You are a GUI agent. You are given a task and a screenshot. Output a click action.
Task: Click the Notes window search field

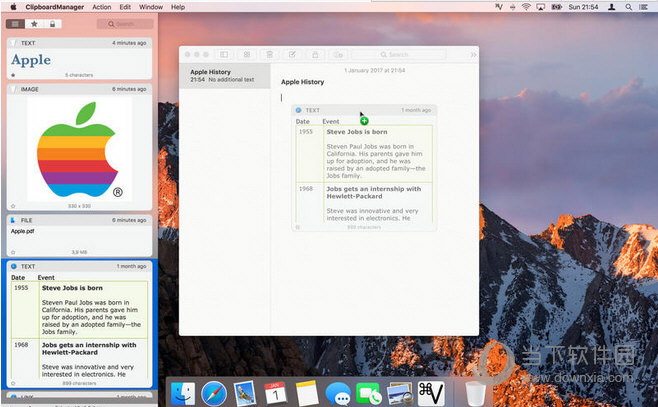(x=399, y=55)
